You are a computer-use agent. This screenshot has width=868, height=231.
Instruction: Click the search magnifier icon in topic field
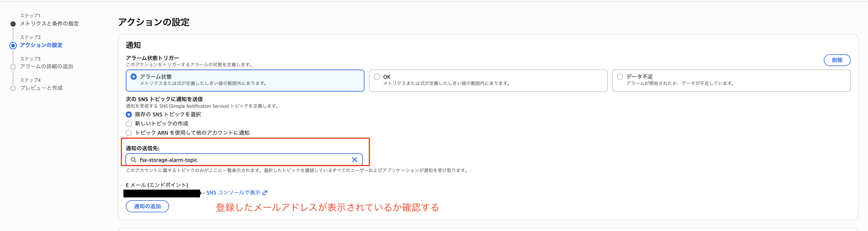click(133, 159)
